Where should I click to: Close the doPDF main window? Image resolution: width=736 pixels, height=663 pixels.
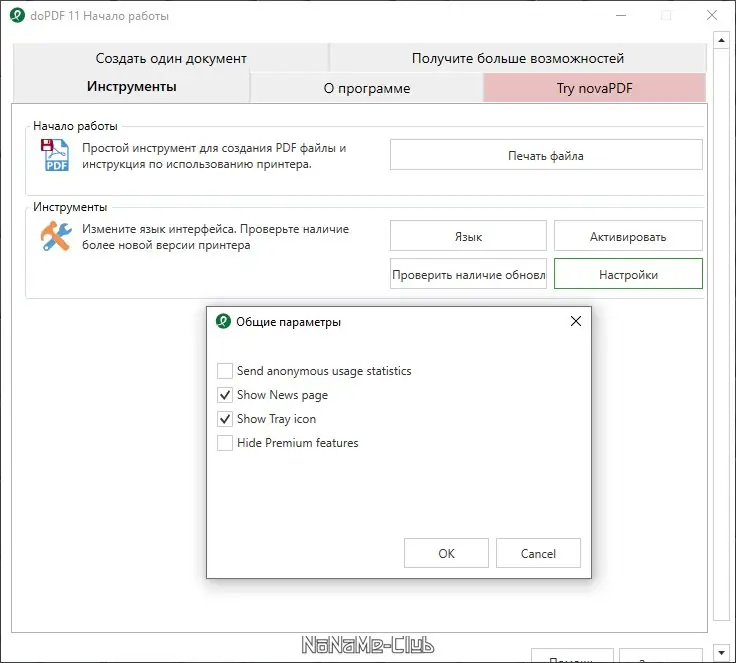[712, 15]
